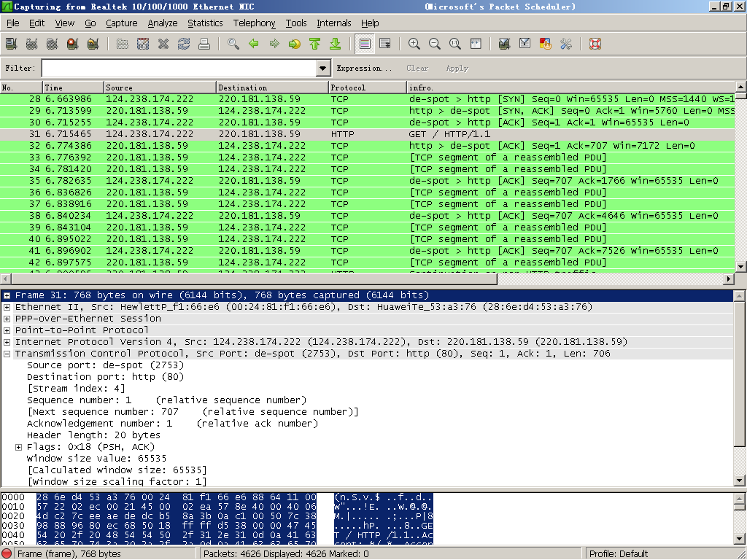Sort by the Source column header
The width and height of the screenshot is (747, 560).
click(x=160, y=87)
